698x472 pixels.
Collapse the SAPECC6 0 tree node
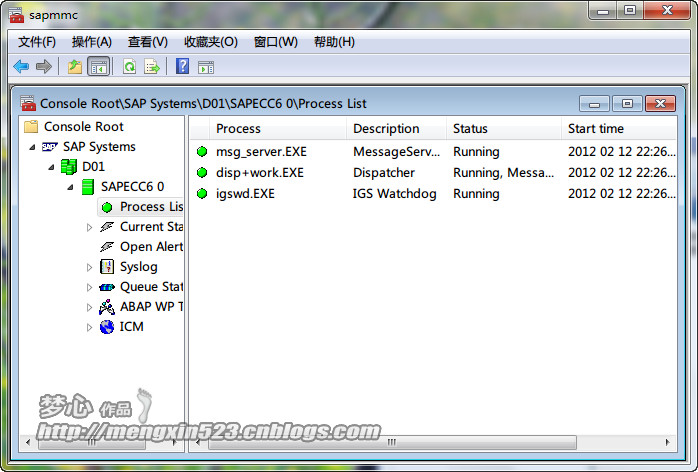tap(70, 187)
